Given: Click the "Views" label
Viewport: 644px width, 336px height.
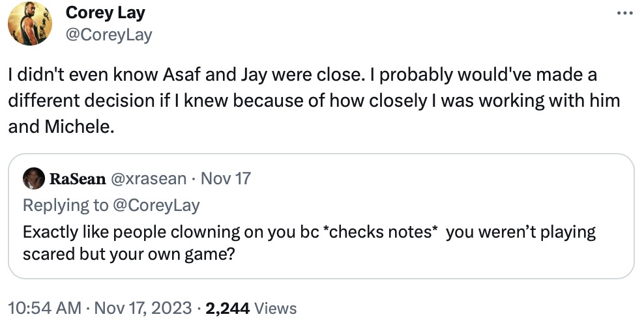Looking at the screenshot, I should [275, 308].
